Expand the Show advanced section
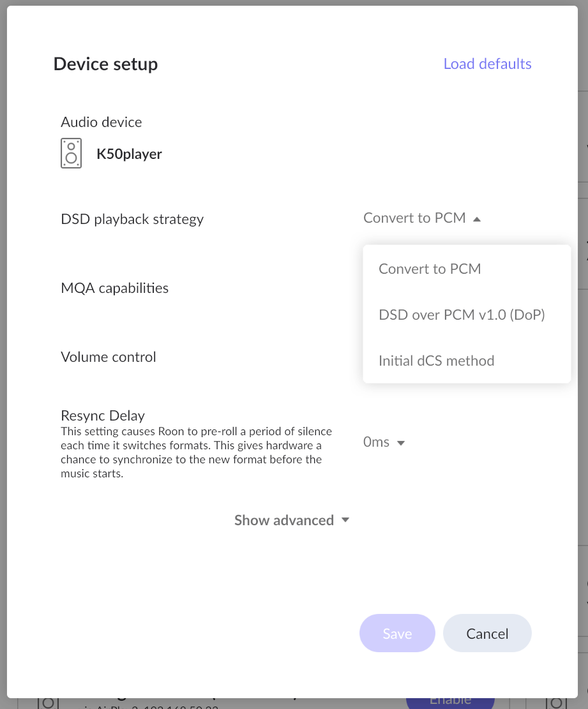Screen dimensions: 588x709 292,520
